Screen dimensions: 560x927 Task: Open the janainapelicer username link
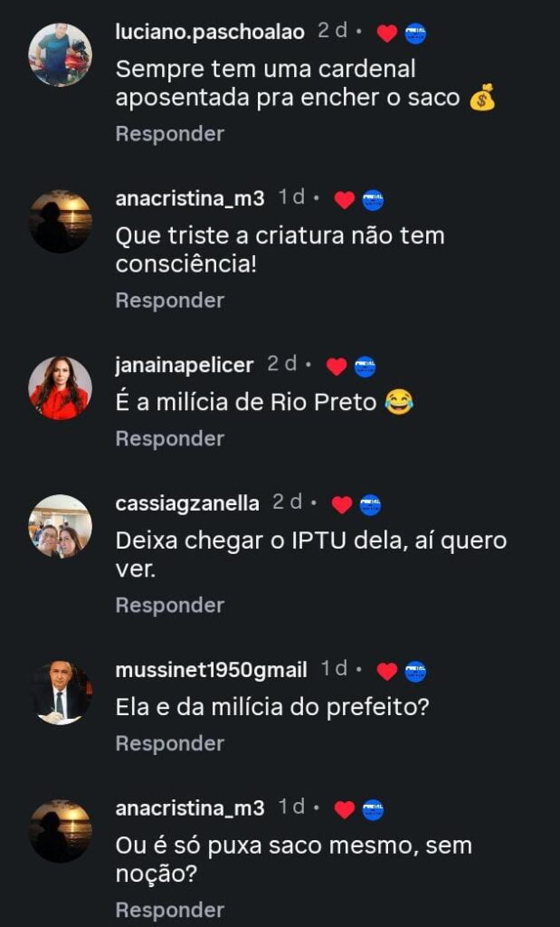click(x=185, y=365)
